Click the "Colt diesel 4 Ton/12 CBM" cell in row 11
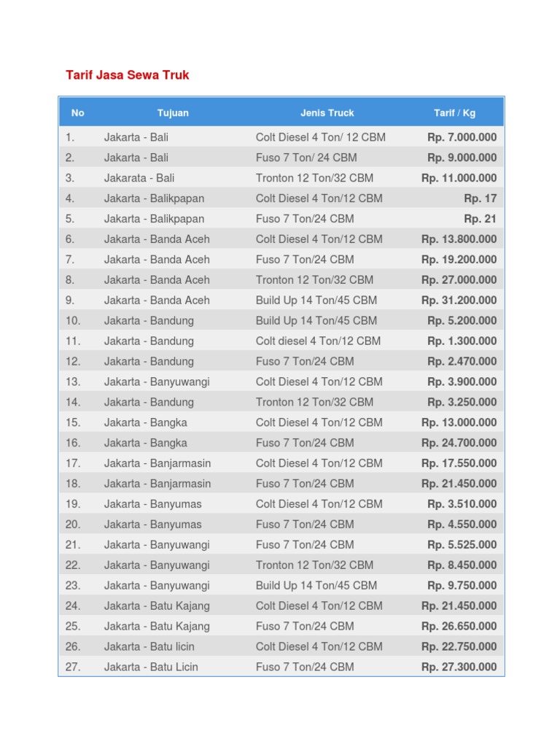The image size is (560, 747). (x=318, y=341)
